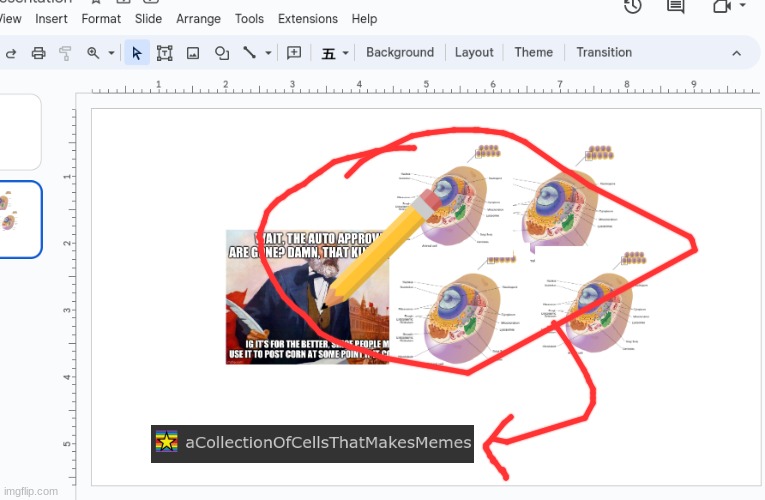The image size is (765, 500).
Task: Expand the Line tool options arrow
Action: click(268, 53)
